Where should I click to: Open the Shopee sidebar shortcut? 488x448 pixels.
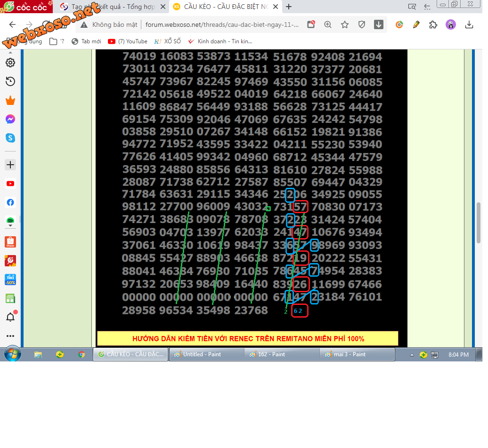[10, 242]
